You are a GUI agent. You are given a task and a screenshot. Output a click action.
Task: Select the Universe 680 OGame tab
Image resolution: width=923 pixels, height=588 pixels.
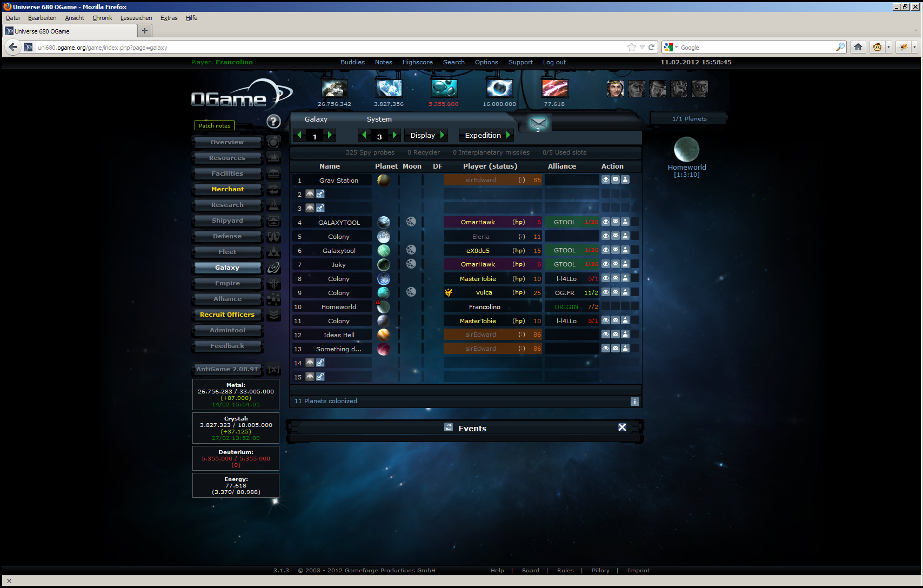[x=70, y=31]
